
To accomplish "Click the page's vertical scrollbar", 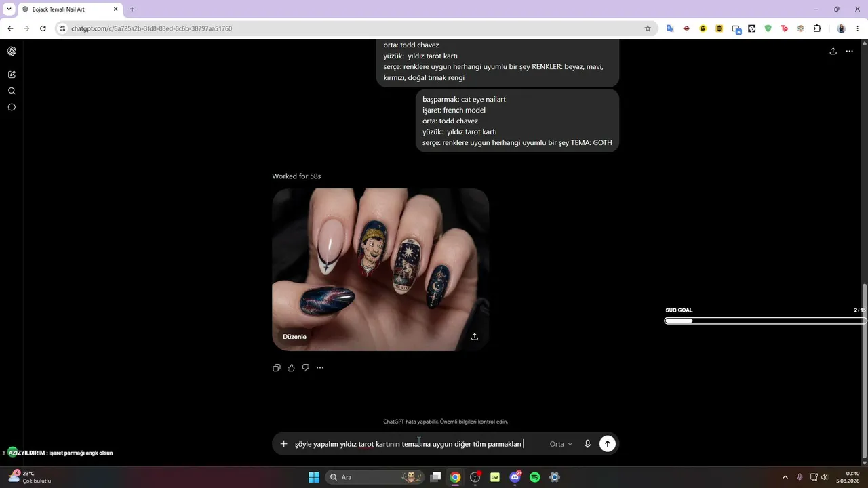I will 864,371.
